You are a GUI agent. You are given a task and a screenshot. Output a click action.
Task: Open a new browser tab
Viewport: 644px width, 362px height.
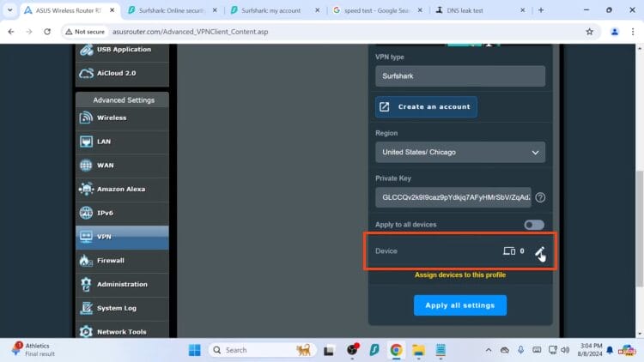pos(541,10)
